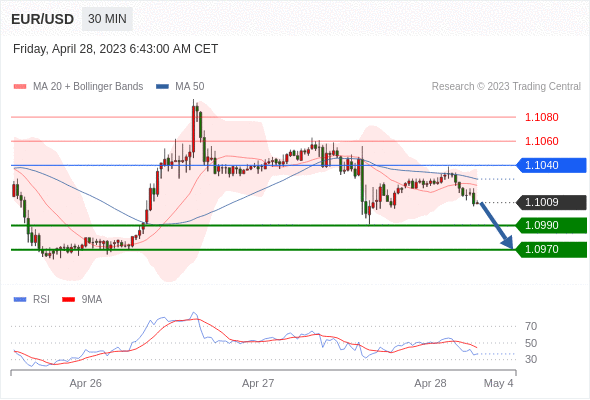Select the 30 MIN timeframe badge

click(x=107, y=19)
